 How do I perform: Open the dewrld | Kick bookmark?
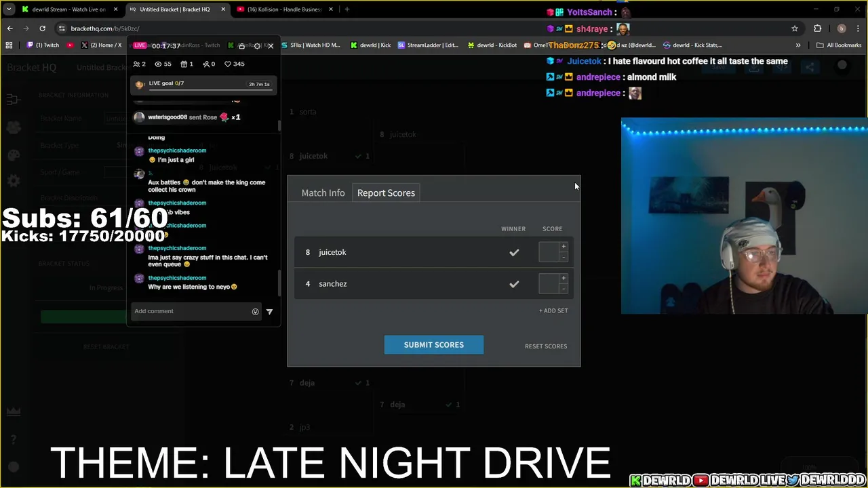click(371, 45)
